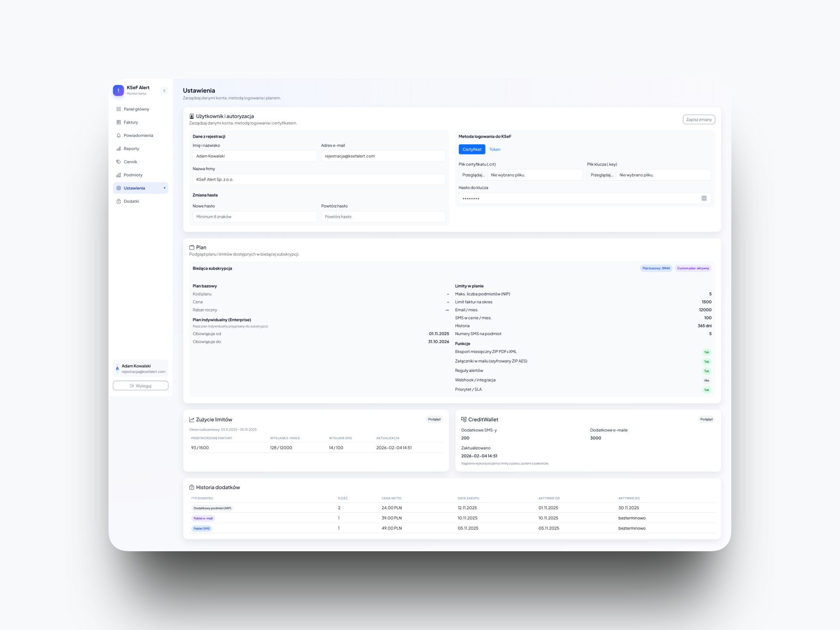
Task: Click the Nowe hasło input field
Action: click(x=255, y=217)
